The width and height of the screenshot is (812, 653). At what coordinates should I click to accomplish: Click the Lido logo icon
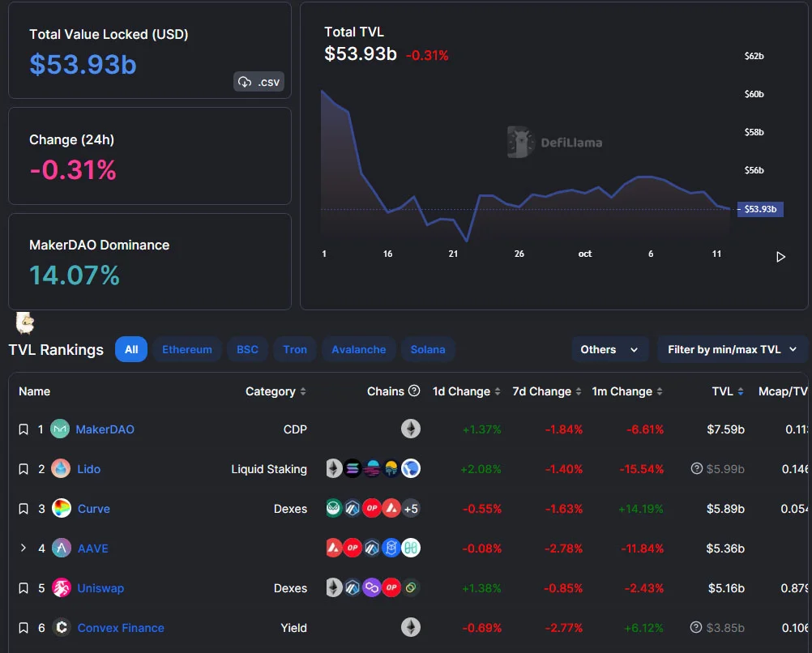tap(61, 468)
